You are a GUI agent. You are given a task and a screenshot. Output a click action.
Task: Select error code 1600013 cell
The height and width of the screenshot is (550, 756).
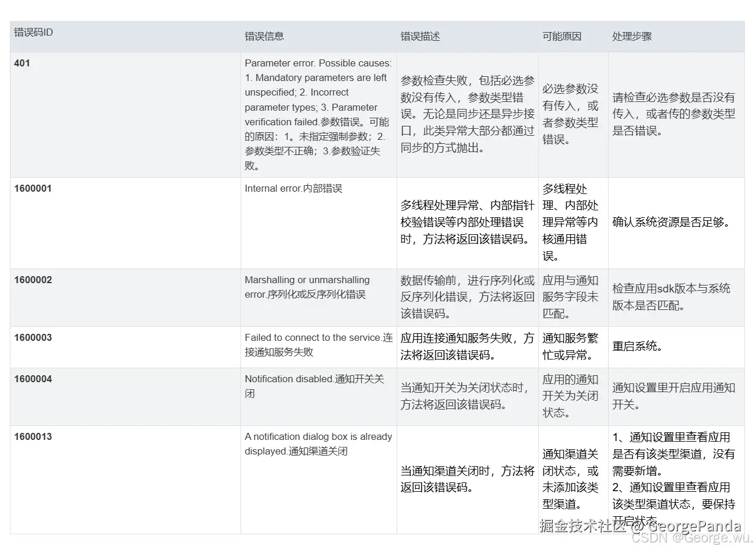pyautogui.click(x=125, y=480)
